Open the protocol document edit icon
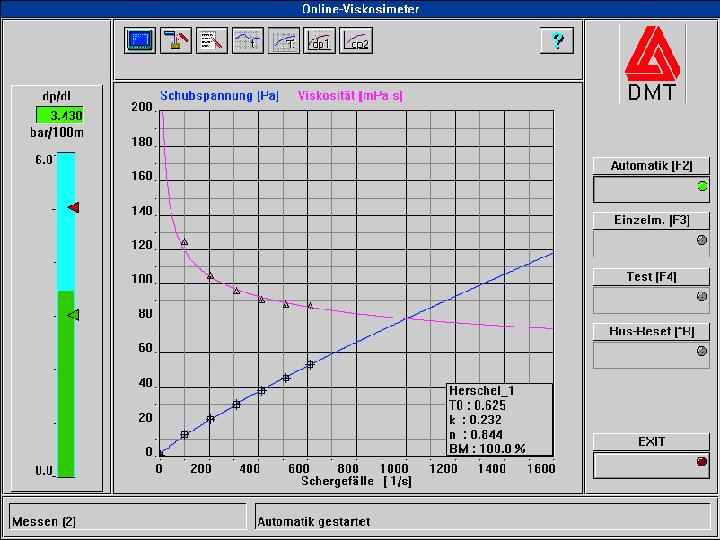The image size is (720, 540). pos(211,40)
